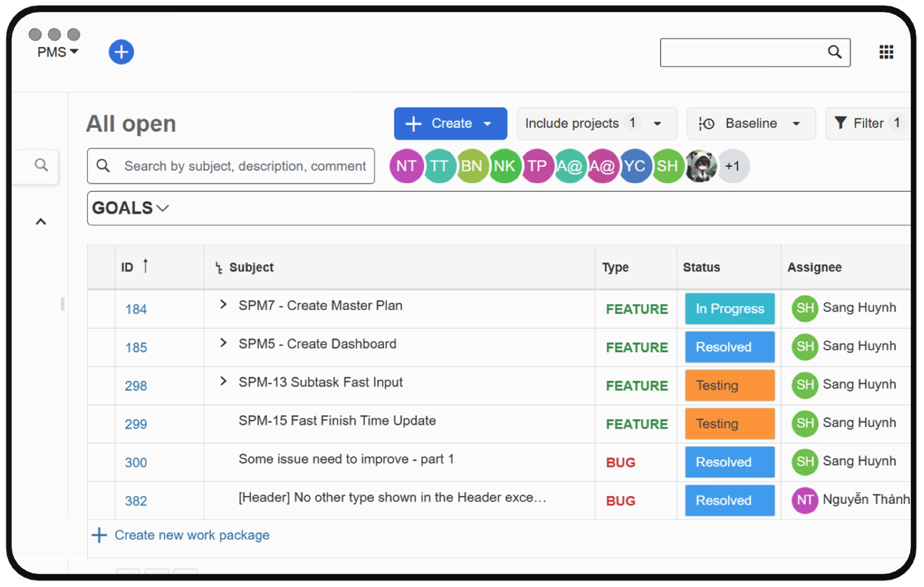Click the magnifier icon in top search box
This screenshot has height=587, width=924.
(x=834, y=52)
